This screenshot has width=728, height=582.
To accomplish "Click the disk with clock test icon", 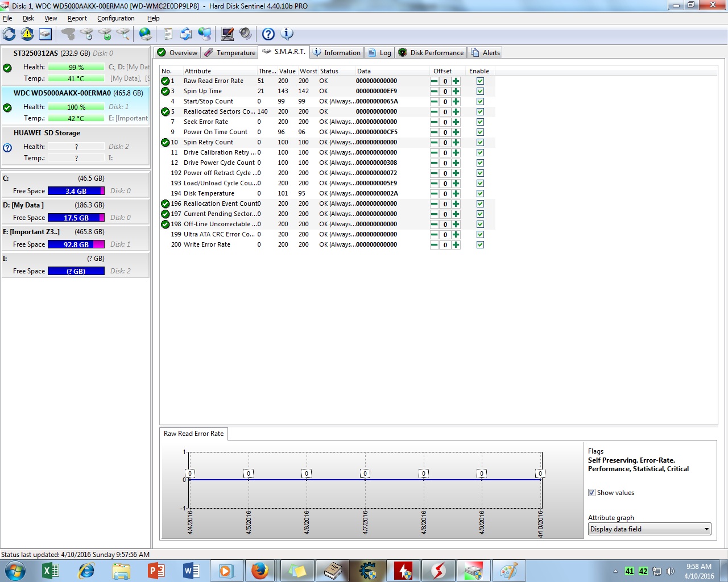I will (x=86, y=34).
